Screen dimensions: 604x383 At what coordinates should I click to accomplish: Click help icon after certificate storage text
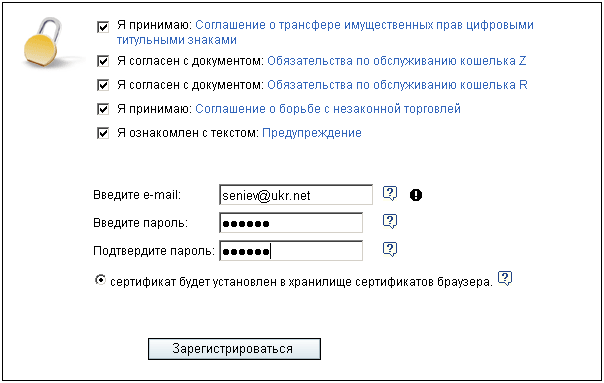pyautogui.click(x=505, y=278)
